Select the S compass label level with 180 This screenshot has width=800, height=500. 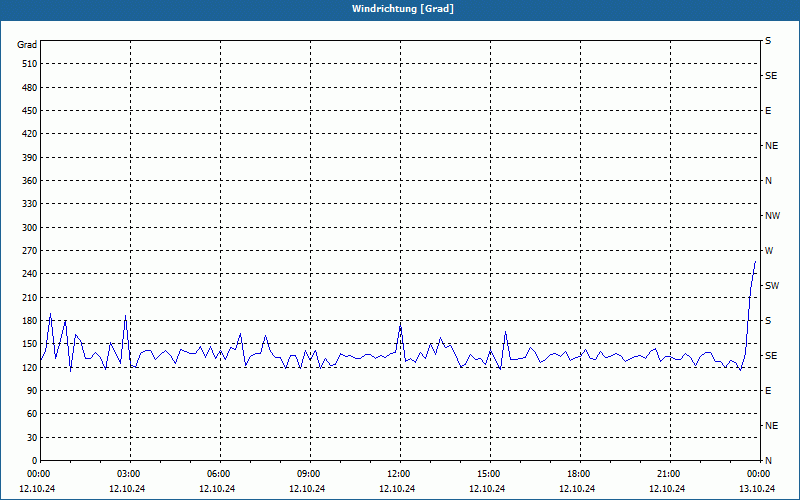[768, 321]
